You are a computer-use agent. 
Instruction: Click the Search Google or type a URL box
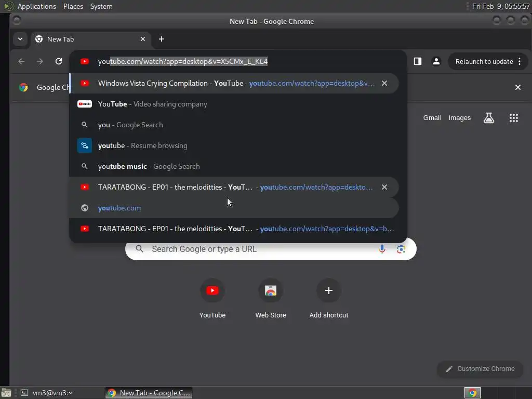[x=271, y=249]
